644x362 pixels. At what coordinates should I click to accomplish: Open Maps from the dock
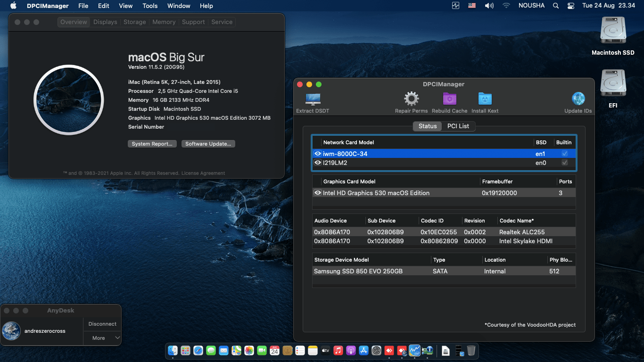(x=236, y=351)
